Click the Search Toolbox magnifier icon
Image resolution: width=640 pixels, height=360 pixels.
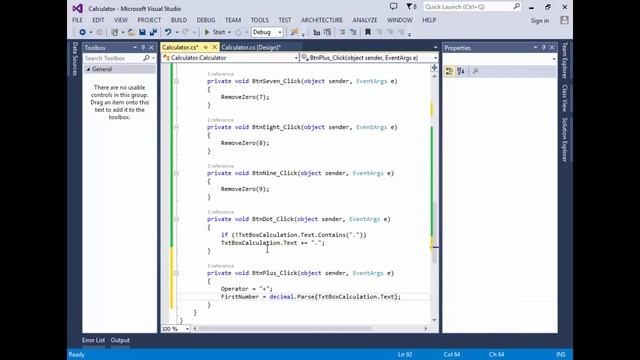(x=146, y=58)
